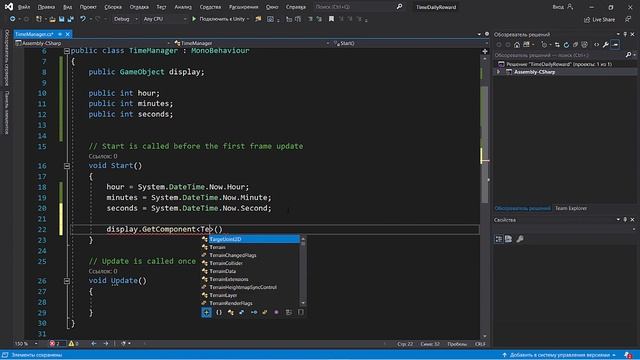Click the Save All toolbar icon
This screenshot has height=360, width=640.
[x=71, y=19]
